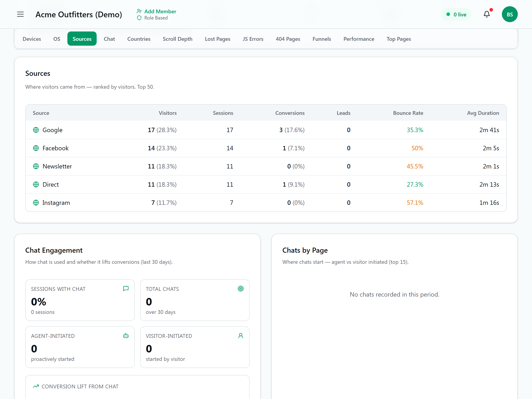Open the hamburger navigation menu

click(20, 14)
